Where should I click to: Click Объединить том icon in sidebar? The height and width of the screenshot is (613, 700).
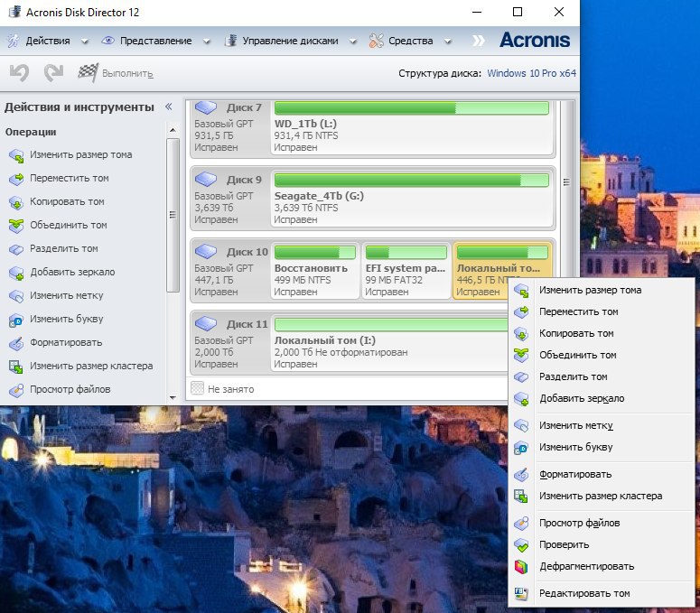(16, 226)
